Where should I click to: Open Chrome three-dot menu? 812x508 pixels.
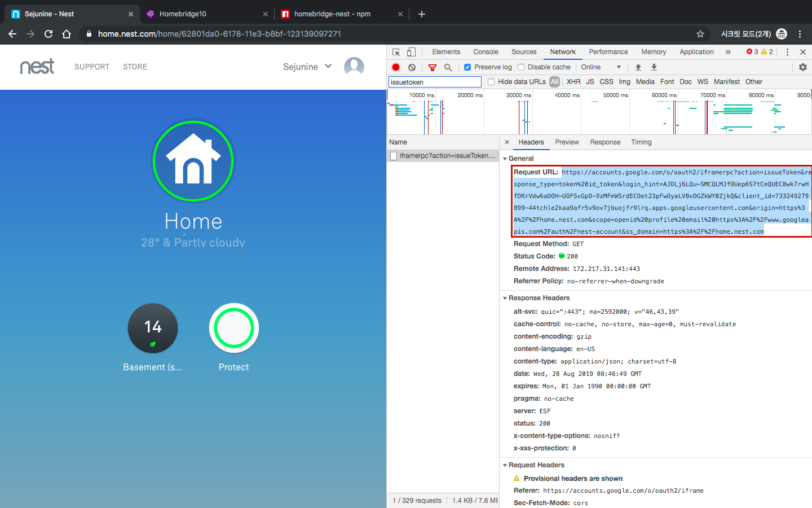coord(800,34)
